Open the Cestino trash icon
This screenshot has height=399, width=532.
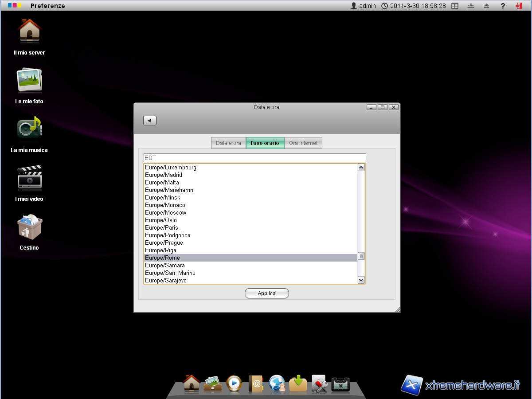pos(29,227)
